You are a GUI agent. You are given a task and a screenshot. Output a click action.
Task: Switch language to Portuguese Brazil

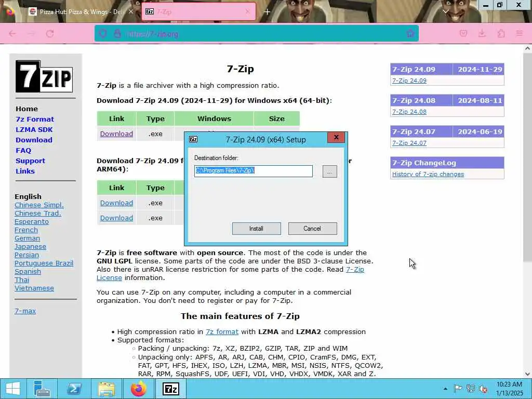coord(44,263)
